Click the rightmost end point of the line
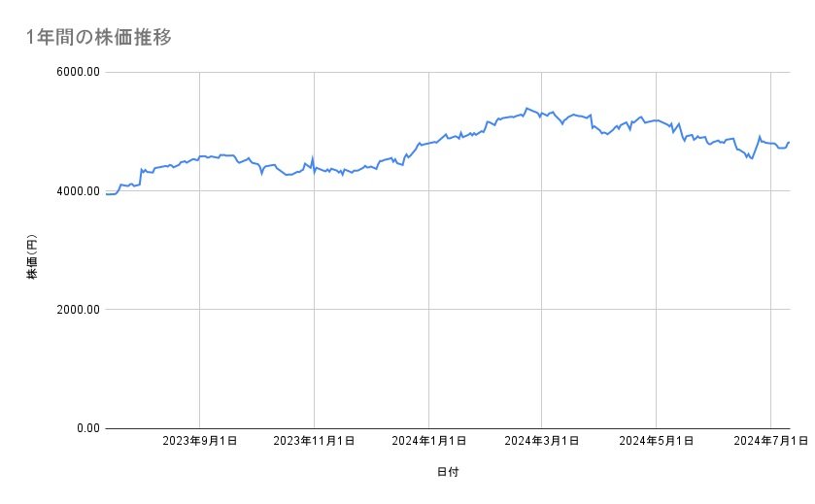 click(x=789, y=142)
